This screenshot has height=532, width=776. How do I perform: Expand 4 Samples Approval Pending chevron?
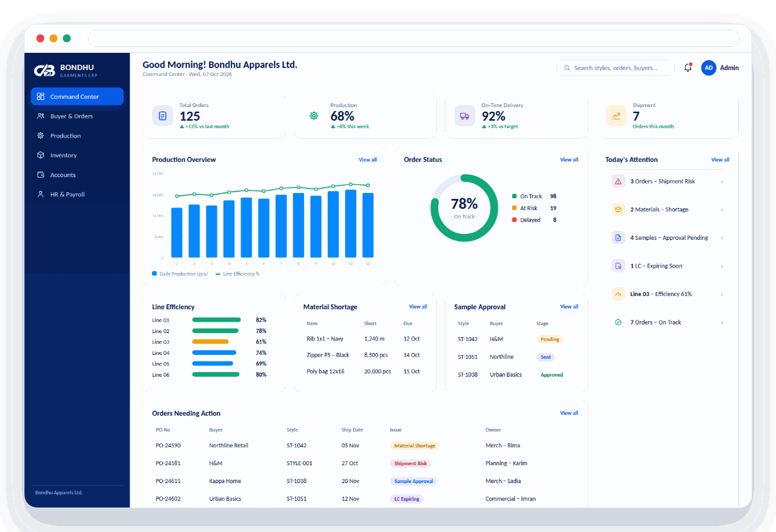[722, 238]
